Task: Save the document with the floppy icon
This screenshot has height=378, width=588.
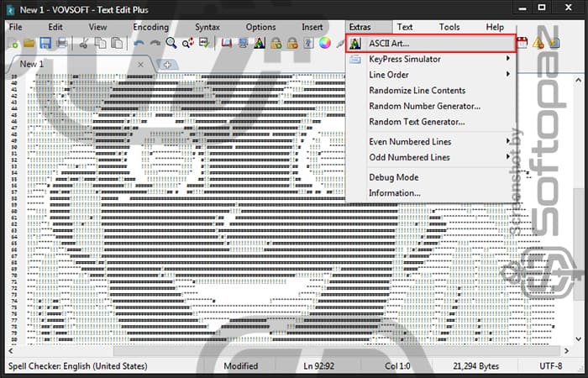Action: coord(45,43)
